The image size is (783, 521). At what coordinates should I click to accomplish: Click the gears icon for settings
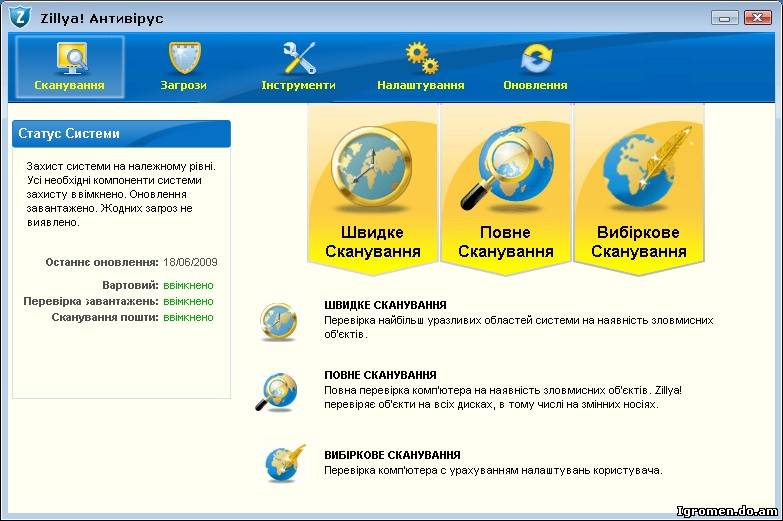(x=421, y=57)
